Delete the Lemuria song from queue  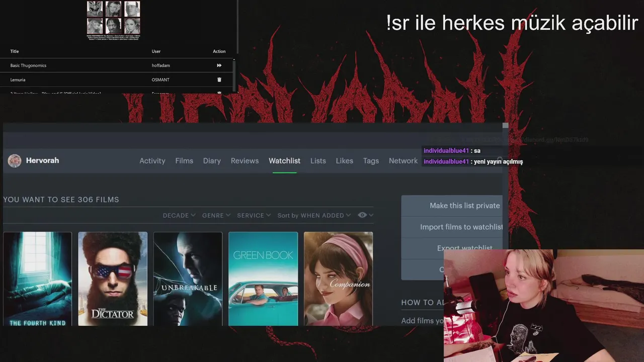[x=219, y=79]
